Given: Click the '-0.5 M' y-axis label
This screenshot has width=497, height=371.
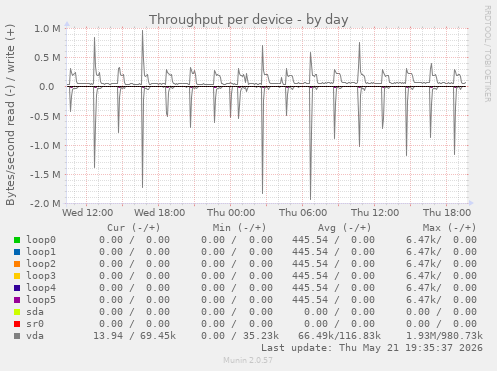Looking at the screenshot, I should point(45,117).
